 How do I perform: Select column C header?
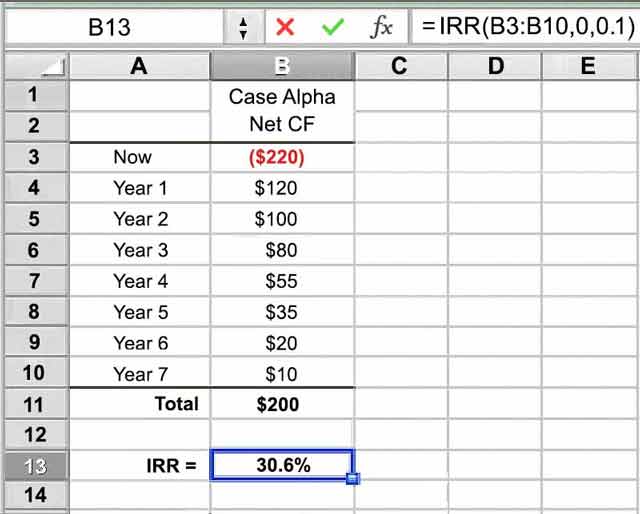click(400, 67)
